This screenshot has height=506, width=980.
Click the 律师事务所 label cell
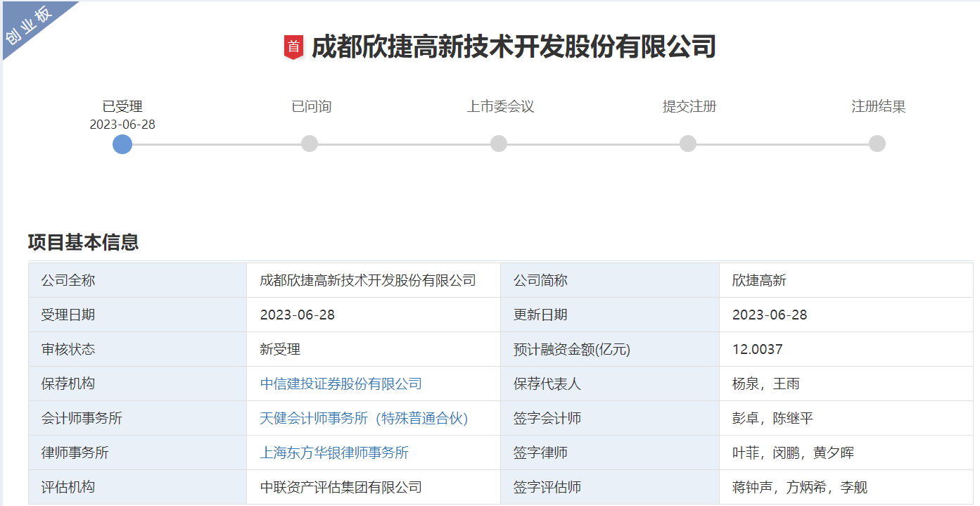click(138, 453)
